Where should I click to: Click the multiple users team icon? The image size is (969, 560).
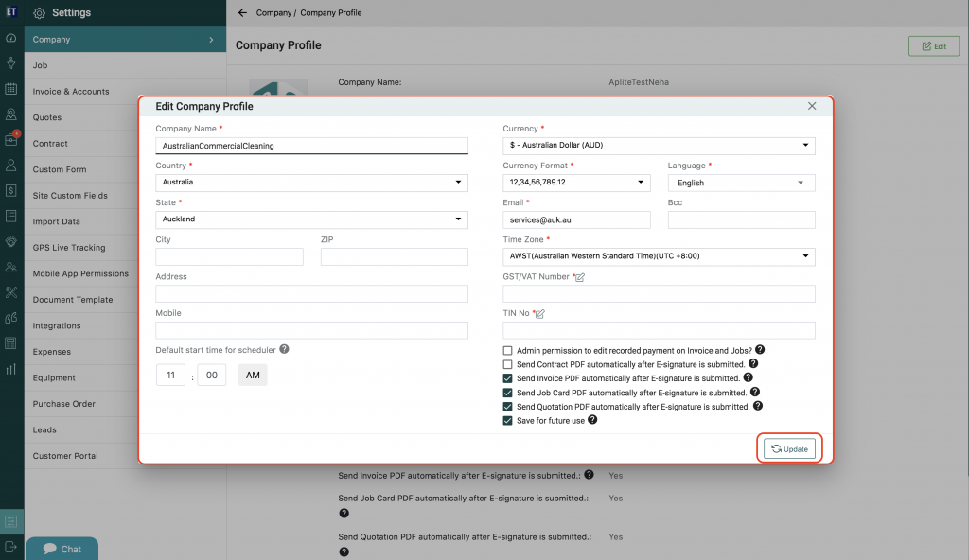tap(11, 267)
